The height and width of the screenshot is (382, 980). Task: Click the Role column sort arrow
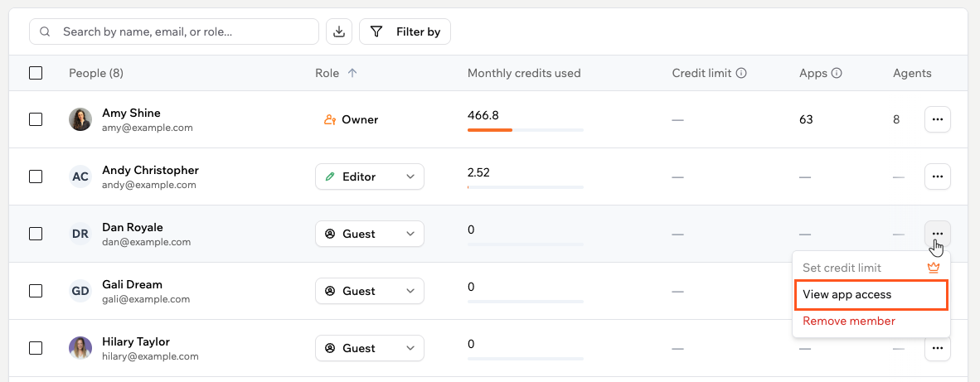coord(352,73)
